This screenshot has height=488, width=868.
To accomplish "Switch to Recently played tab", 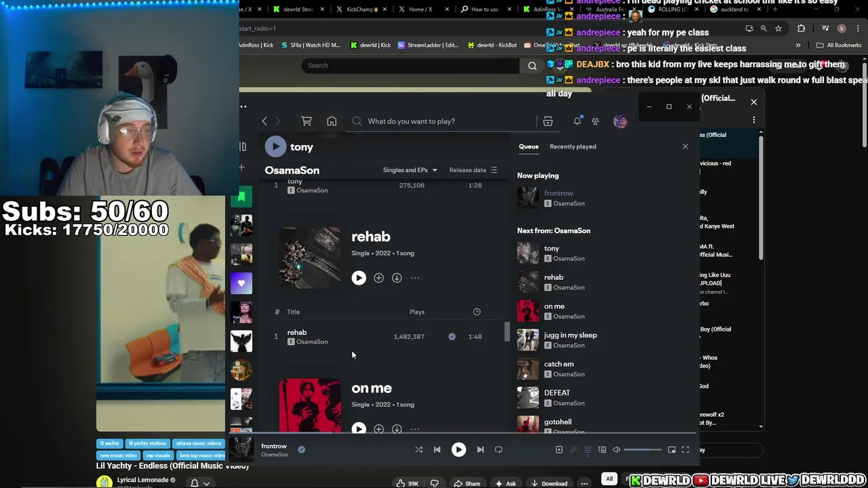I will 573,146.
